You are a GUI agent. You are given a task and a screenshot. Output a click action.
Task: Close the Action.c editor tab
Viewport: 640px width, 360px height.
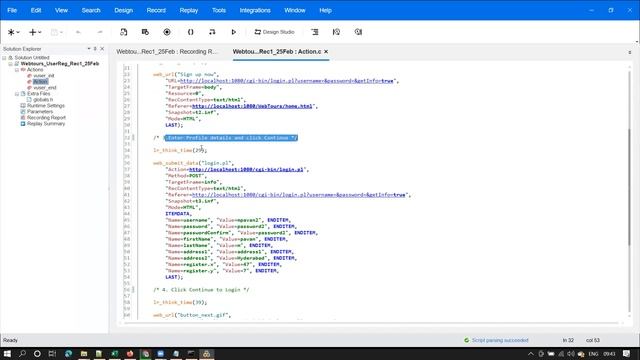pyautogui.click(x=326, y=51)
